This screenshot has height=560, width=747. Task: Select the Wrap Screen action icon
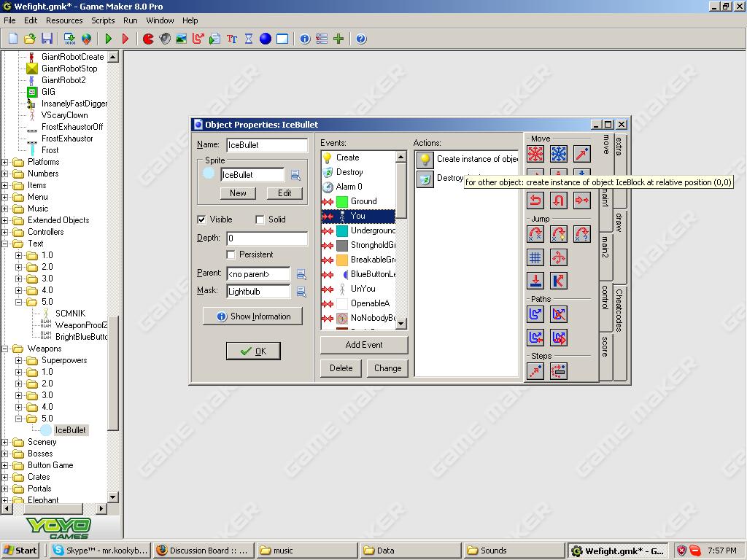pyautogui.click(x=559, y=257)
